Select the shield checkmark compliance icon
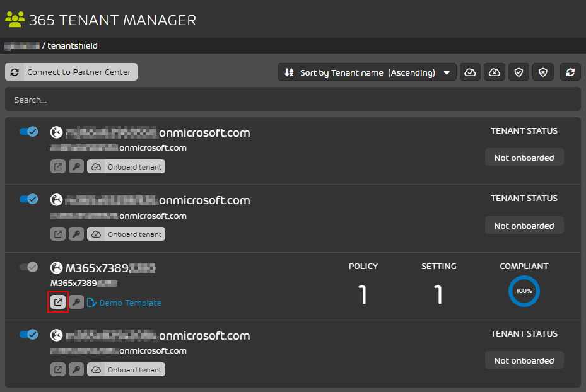 coord(519,72)
